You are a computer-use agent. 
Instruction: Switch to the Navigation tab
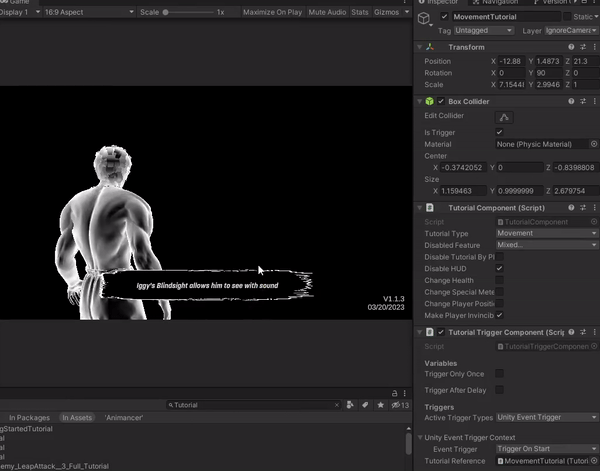coord(496,2)
